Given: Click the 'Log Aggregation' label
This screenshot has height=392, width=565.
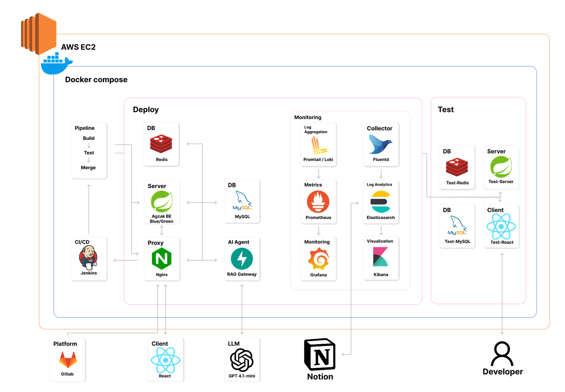Looking at the screenshot, I should [316, 129].
